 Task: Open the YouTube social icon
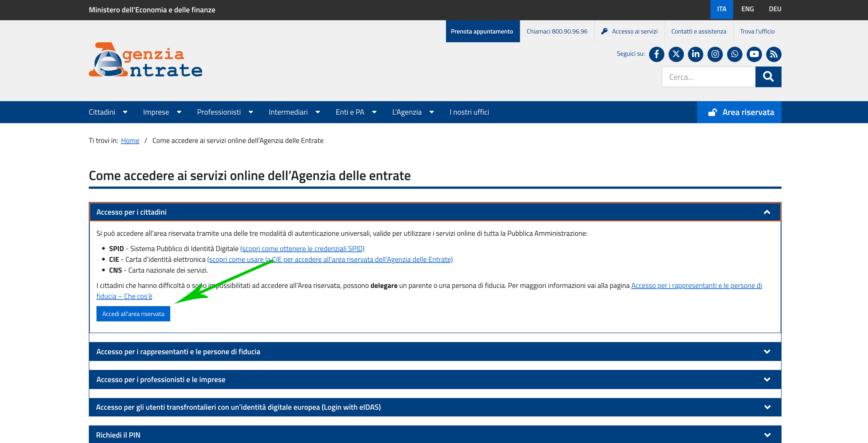click(x=754, y=54)
